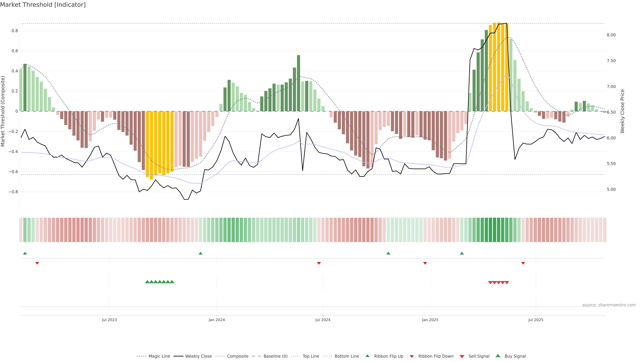644x362 pixels.
Task: Click the leftmost green ribbon flip up marker
Action: [25, 253]
